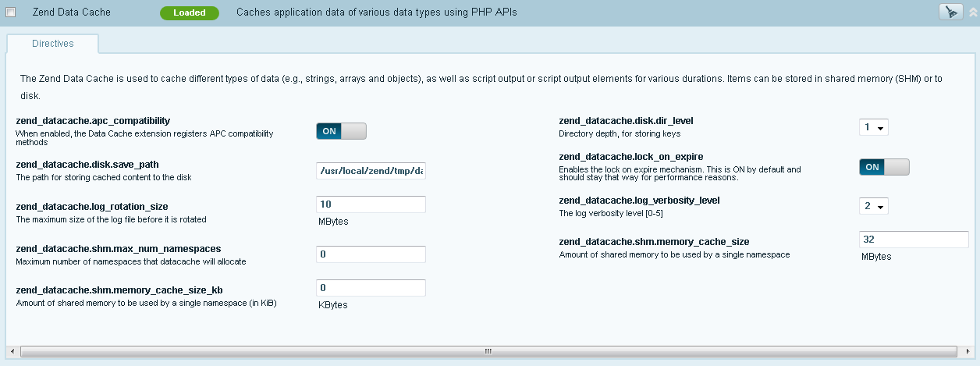Click the shm.memory_cache_size MBytes input
The height and width of the screenshot is (366, 980).
point(913,240)
